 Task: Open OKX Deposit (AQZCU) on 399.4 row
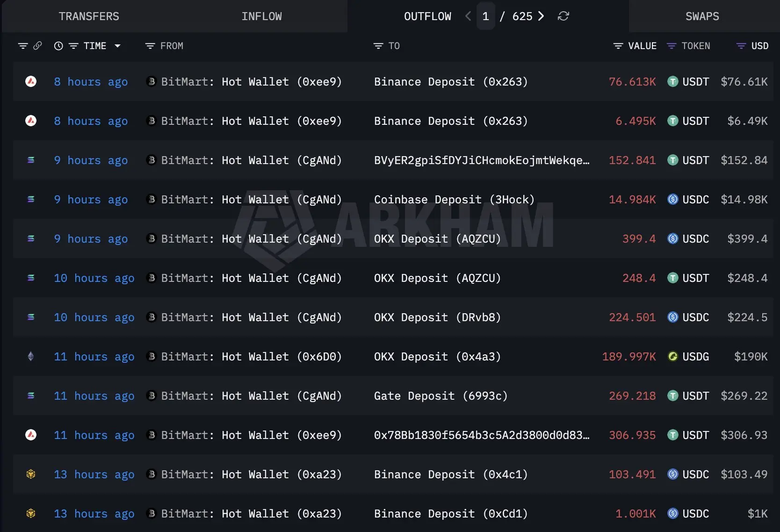[x=437, y=238]
